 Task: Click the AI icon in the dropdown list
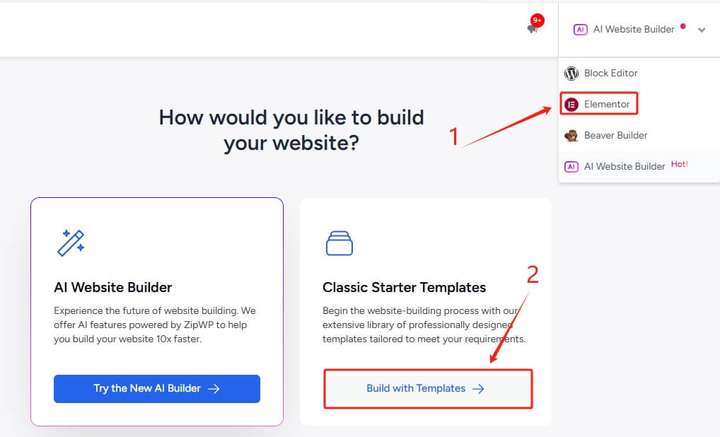pos(571,167)
